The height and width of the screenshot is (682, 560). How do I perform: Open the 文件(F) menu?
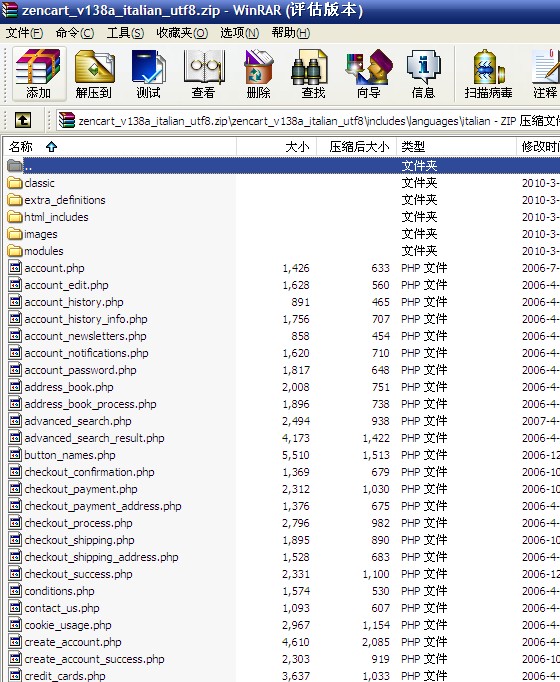pos(24,33)
